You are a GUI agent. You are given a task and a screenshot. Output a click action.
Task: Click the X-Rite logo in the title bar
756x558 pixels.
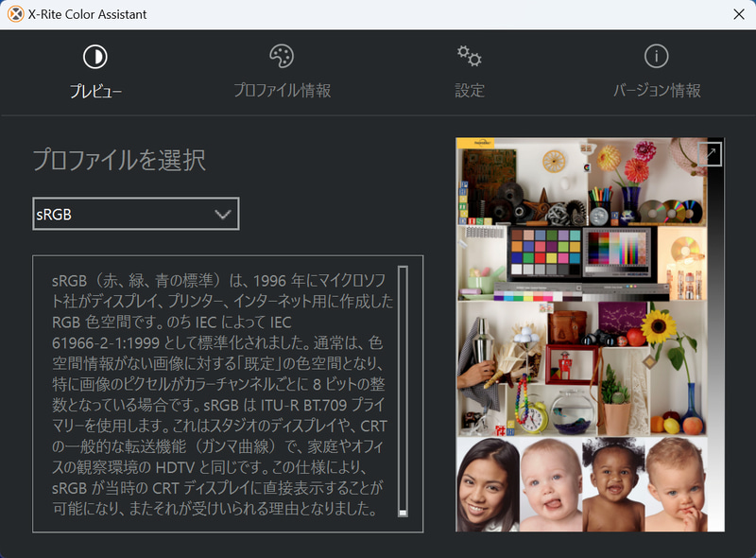click(13, 14)
